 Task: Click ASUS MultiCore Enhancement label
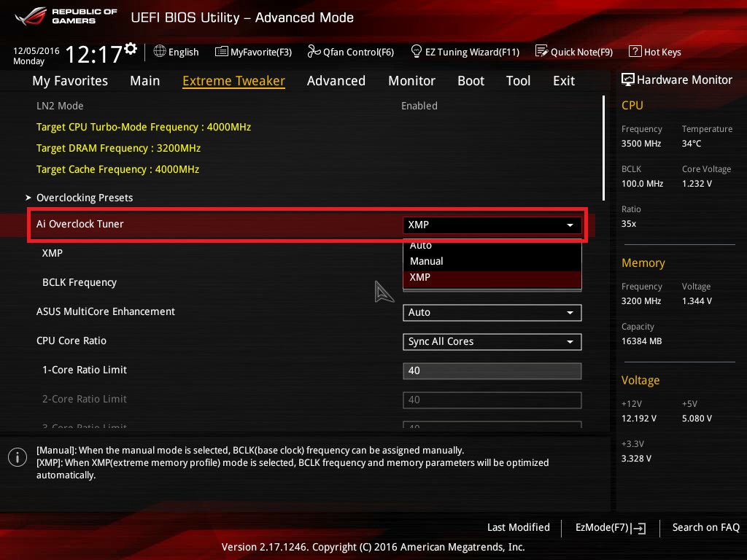point(106,311)
